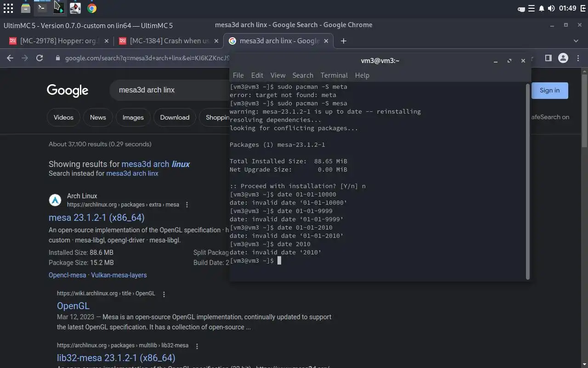Open the 'mesa 23.1.2-1 (x86_64)' result
This screenshot has height=368, width=588.
coord(96,218)
